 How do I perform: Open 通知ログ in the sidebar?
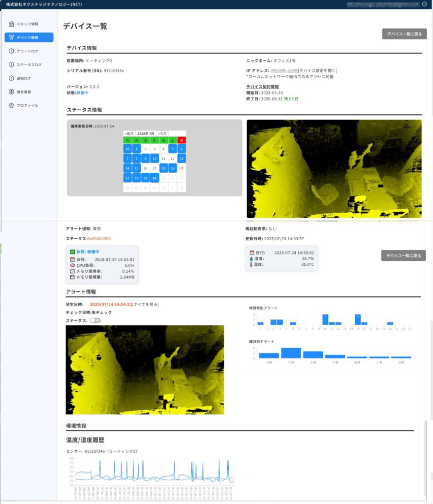pos(24,78)
